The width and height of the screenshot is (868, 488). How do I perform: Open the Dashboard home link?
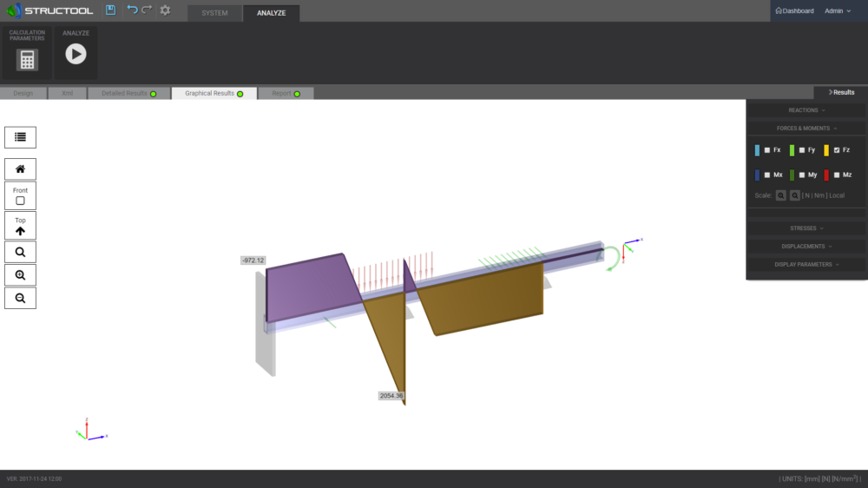coord(794,10)
